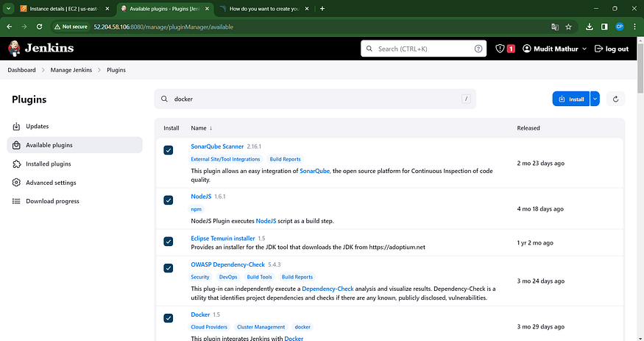Viewport: 644px width, 341px height.
Task: Click the Cloud Providers tag
Action: (x=209, y=327)
